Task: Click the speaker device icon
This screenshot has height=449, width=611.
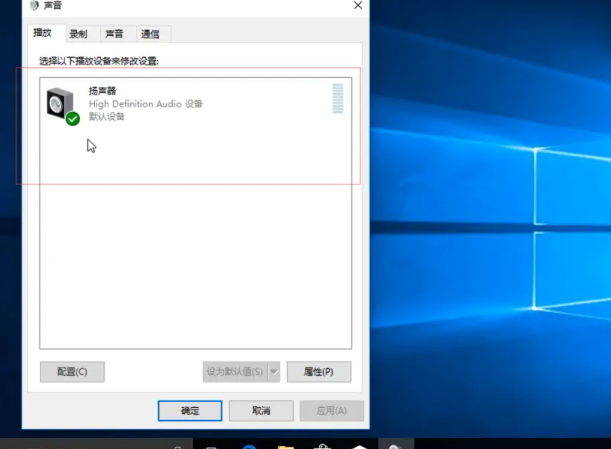Action: [x=61, y=103]
